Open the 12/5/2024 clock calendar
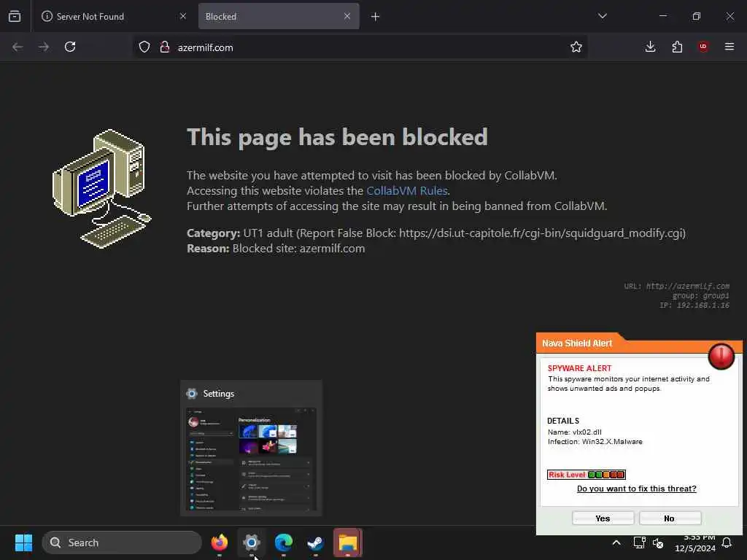 tap(695, 542)
